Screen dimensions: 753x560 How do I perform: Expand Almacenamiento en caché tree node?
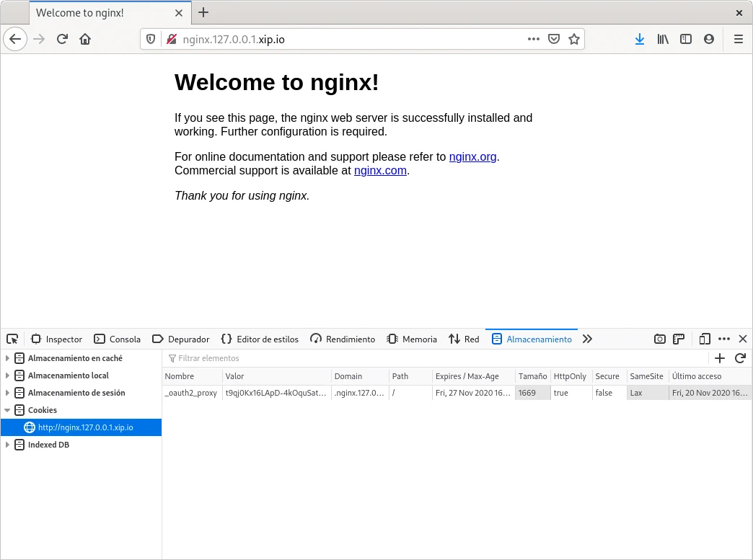[8, 358]
